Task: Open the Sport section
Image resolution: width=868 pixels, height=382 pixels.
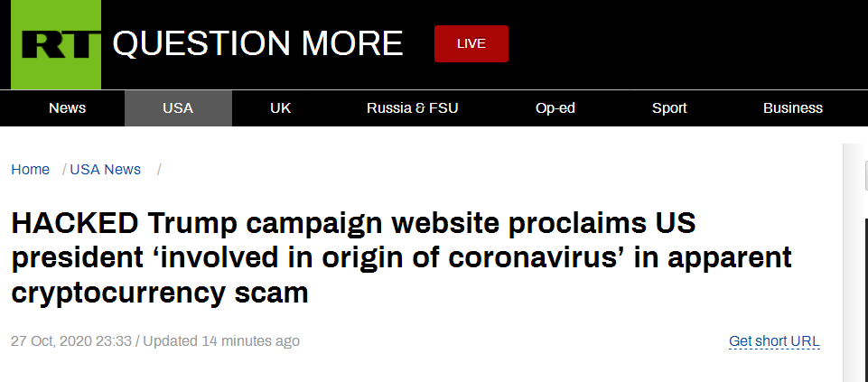Action: tap(669, 108)
